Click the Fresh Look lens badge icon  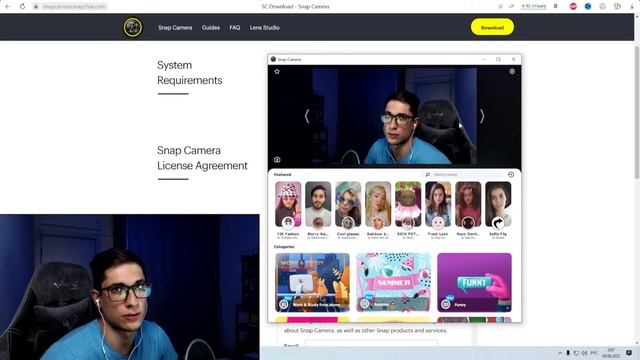438,223
